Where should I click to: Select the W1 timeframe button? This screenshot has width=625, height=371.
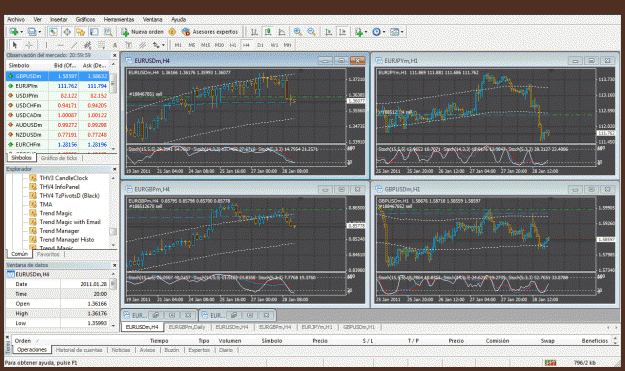pyautogui.click(x=274, y=45)
